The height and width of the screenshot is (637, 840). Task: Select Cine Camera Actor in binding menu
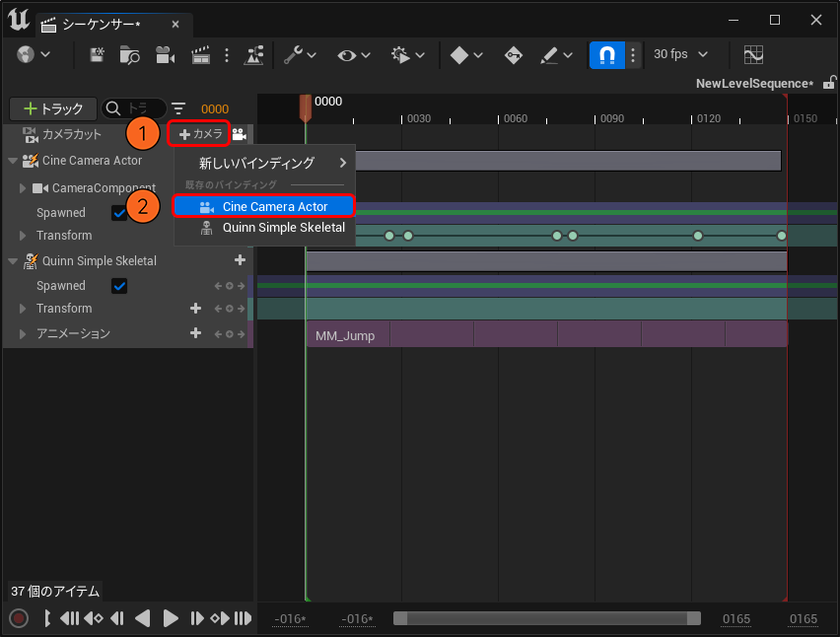point(263,206)
